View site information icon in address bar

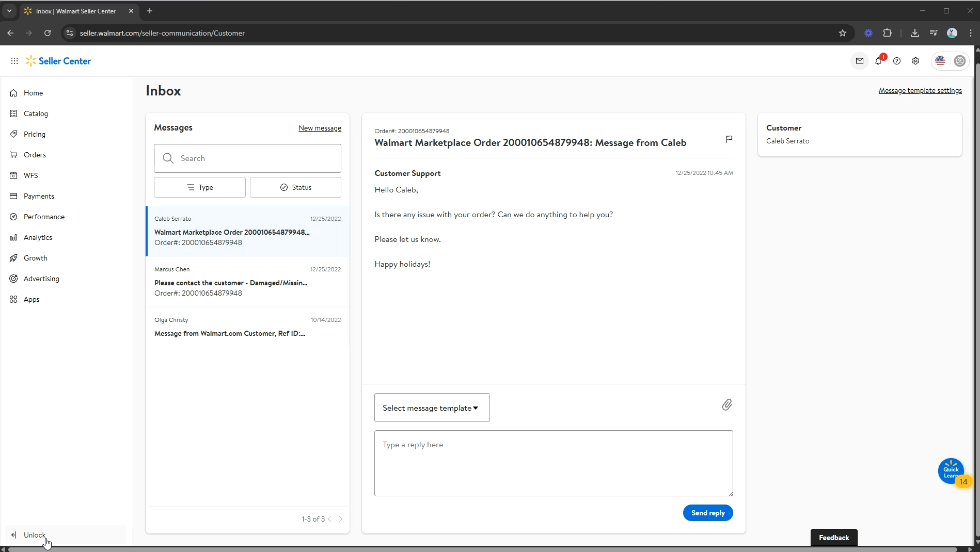coord(70,33)
